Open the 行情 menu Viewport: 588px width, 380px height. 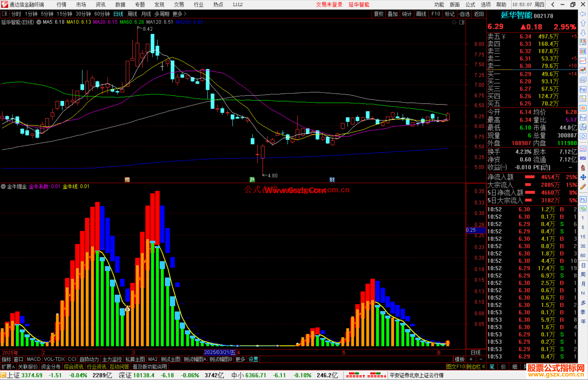coord(62,5)
